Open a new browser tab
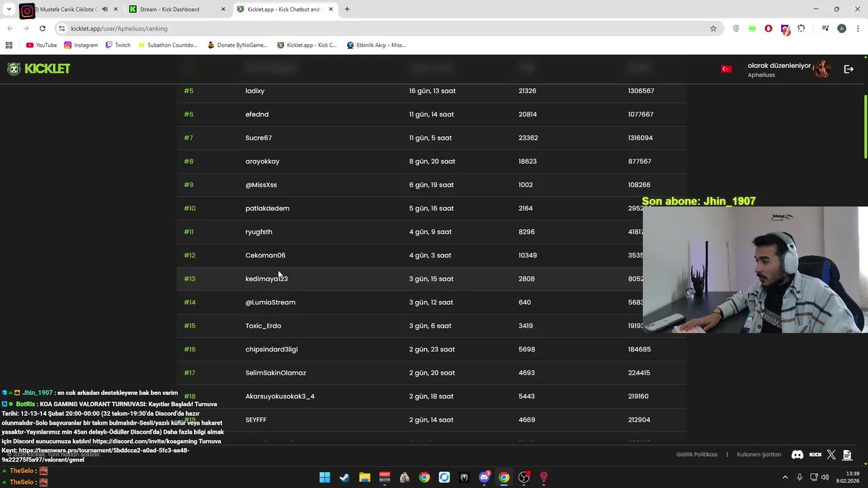The width and height of the screenshot is (868, 488). pyautogui.click(x=347, y=9)
